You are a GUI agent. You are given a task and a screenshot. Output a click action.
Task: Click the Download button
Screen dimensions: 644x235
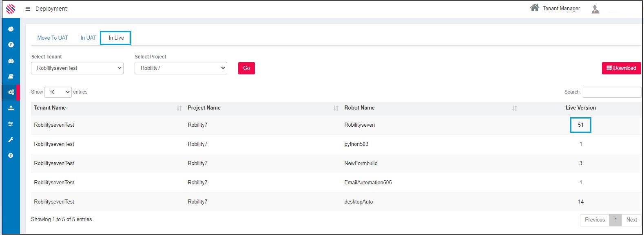pos(621,68)
